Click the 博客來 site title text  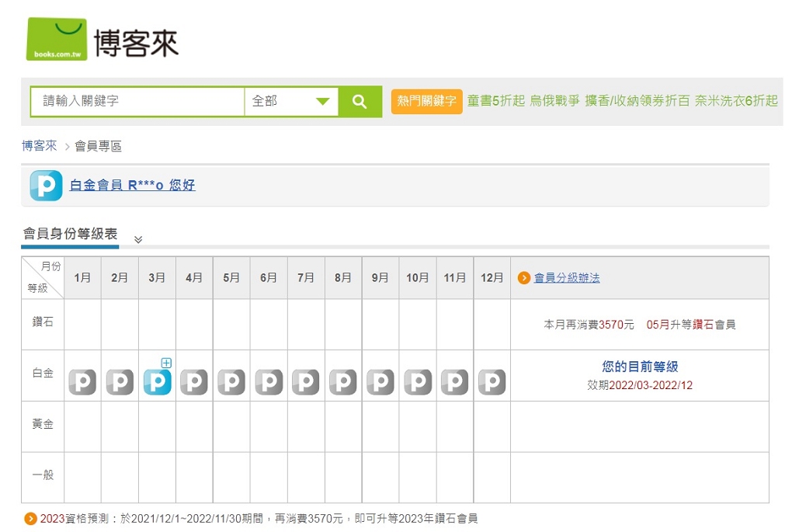click(137, 43)
